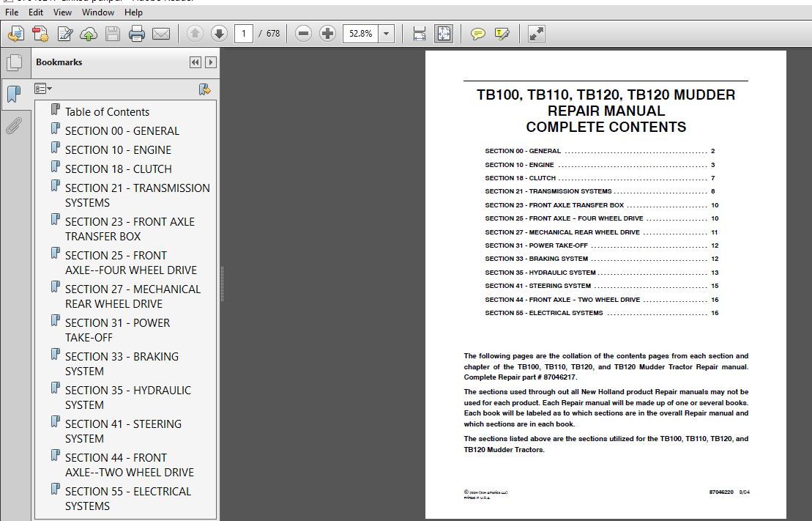Viewport: 812px width, 521px height.
Task: Click the 52.8% zoom value field
Action: click(360, 34)
